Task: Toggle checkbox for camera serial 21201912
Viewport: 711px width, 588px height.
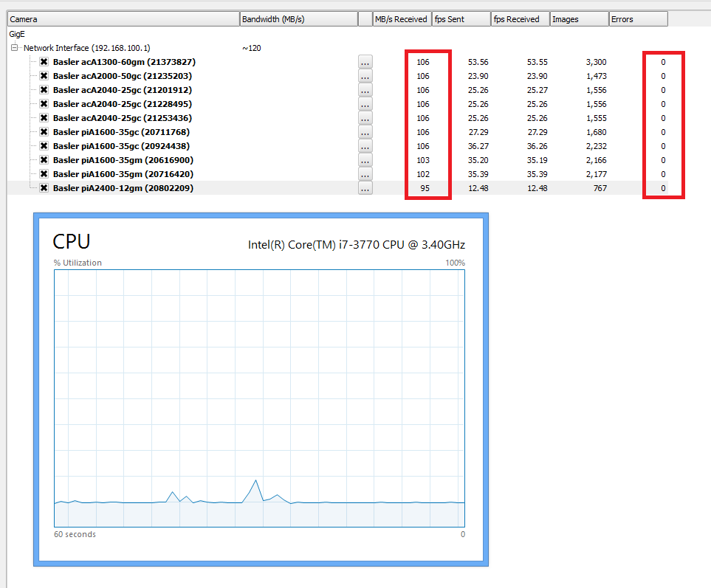Action: coord(44,90)
